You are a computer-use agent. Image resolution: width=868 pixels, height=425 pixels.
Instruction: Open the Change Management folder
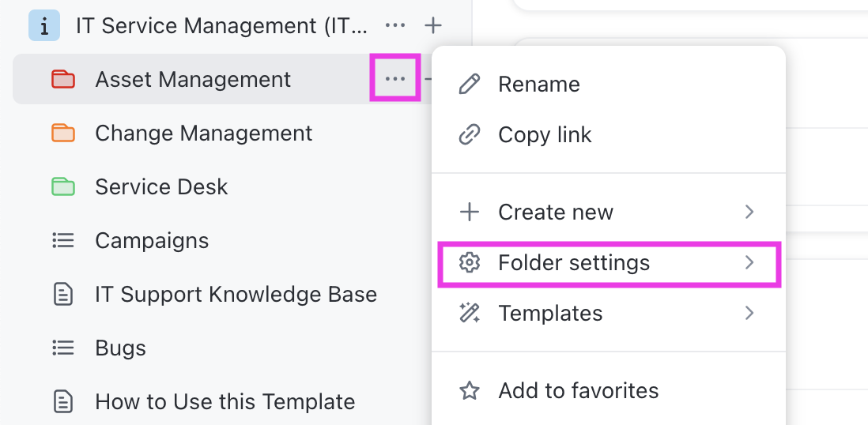[x=204, y=133]
